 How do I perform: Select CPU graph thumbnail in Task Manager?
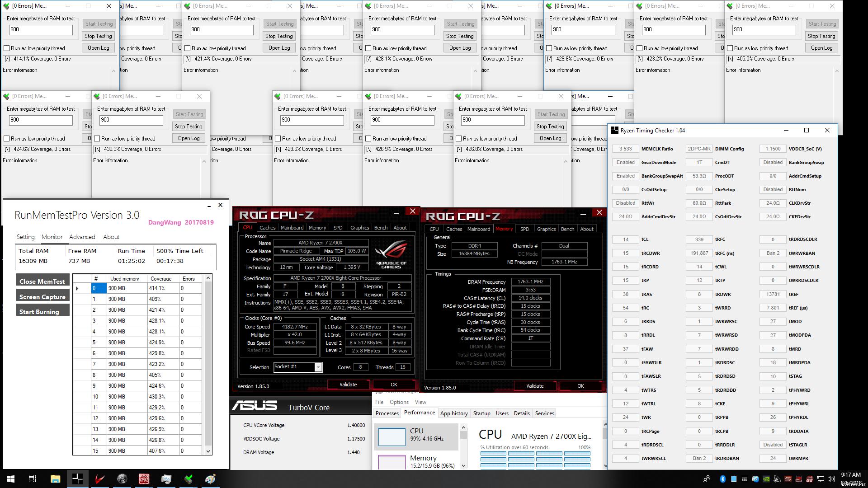[x=392, y=437]
